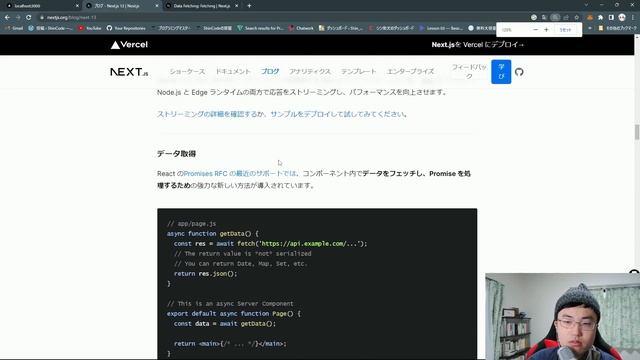The height and width of the screenshot is (360, 640).
Task: Select the Next.js 13 blog tab
Action: [122, 6]
